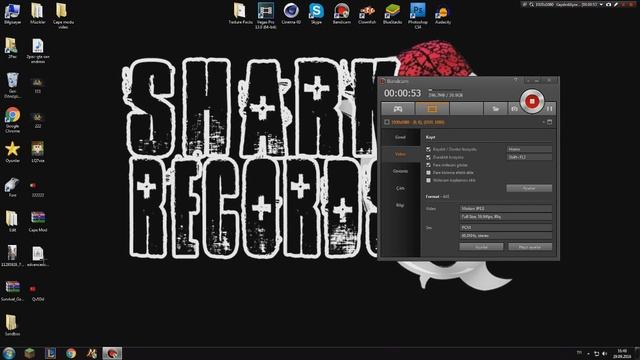Click Hazır ayarlar presets button
This screenshot has height=360, width=640.
530,247
